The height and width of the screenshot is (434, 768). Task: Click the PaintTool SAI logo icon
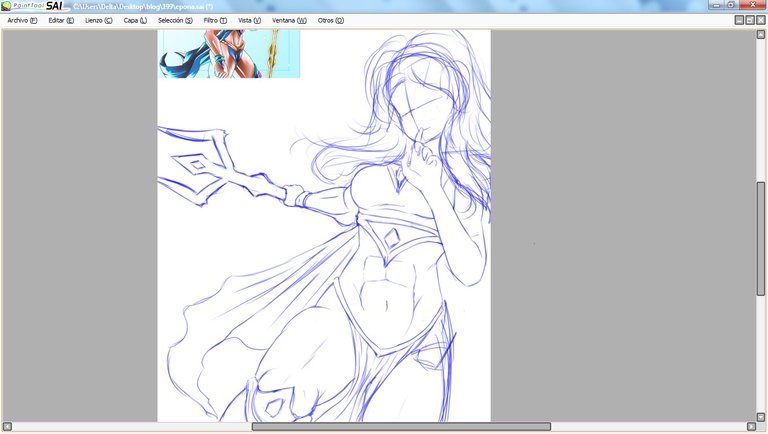click(x=6, y=6)
